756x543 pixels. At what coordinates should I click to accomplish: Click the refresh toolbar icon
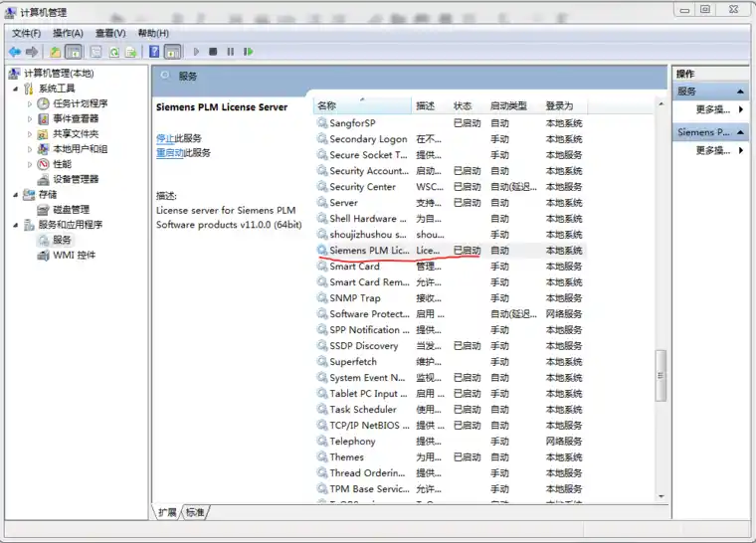(x=114, y=52)
